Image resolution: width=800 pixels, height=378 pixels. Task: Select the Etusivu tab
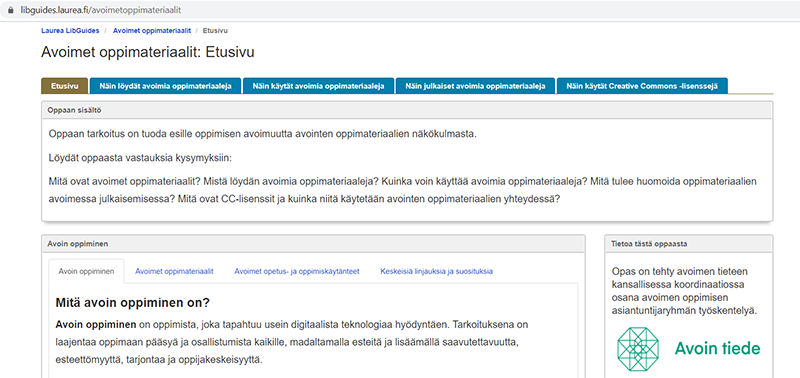[x=65, y=86]
